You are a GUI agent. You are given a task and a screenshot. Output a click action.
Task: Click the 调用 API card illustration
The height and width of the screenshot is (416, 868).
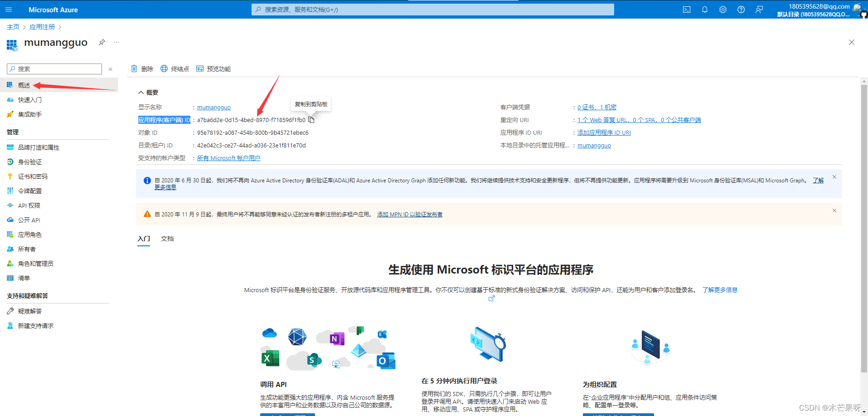(x=329, y=348)
